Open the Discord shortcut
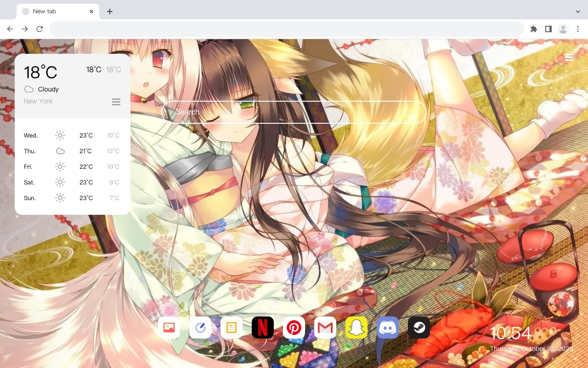The width and height of the screenshot is (588, 368). (x=388, y=328)
